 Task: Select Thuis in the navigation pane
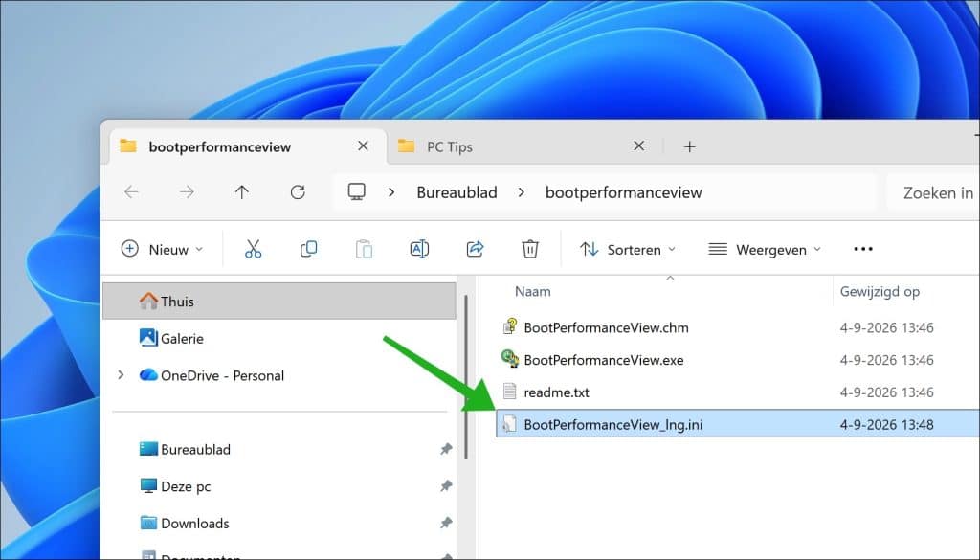(278, 301)
